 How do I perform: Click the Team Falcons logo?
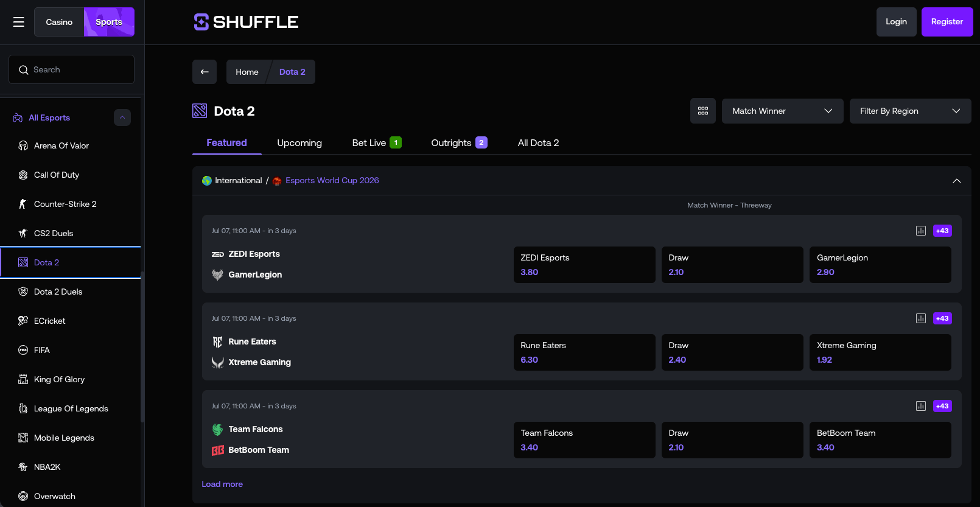point(217,429)
